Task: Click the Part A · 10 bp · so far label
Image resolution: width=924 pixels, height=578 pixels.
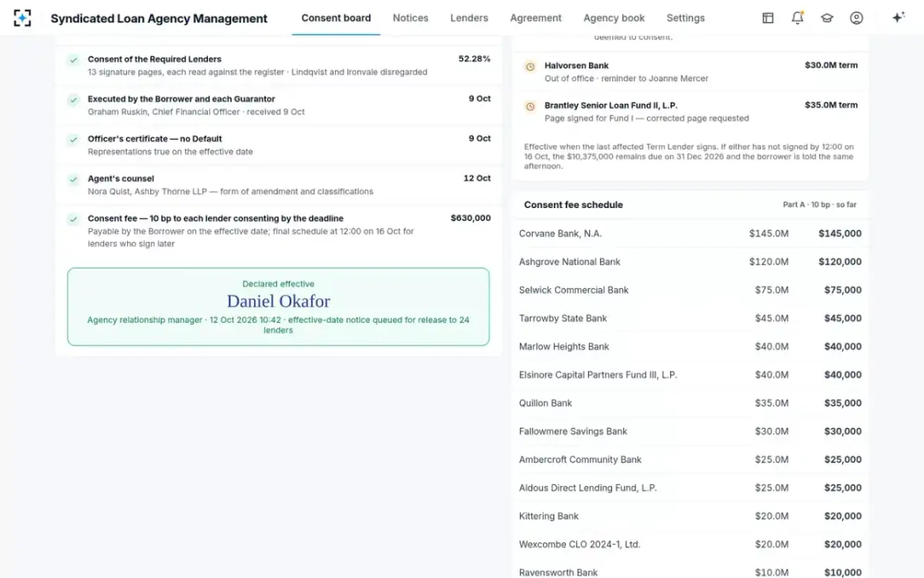Action: tap(819, 205)
